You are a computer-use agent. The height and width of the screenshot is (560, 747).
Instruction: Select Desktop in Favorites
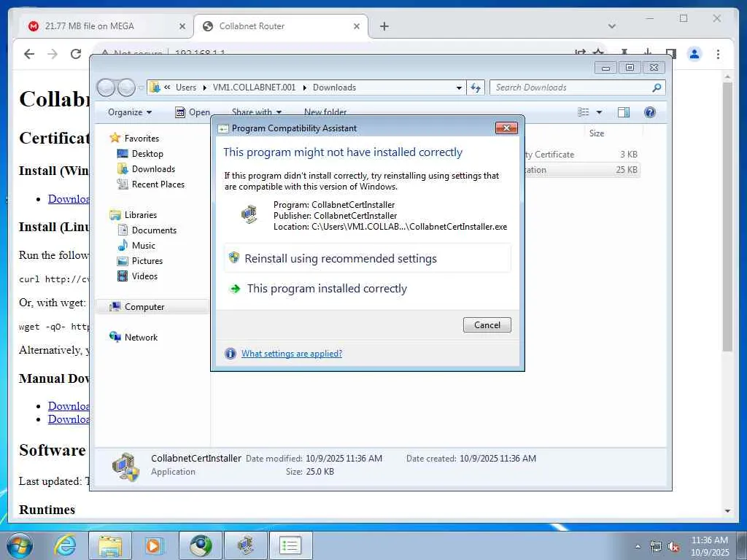click(x=147, y=154)
